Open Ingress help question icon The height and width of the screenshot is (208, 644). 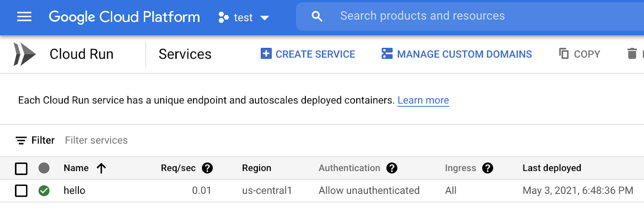[x=487, y=168]
